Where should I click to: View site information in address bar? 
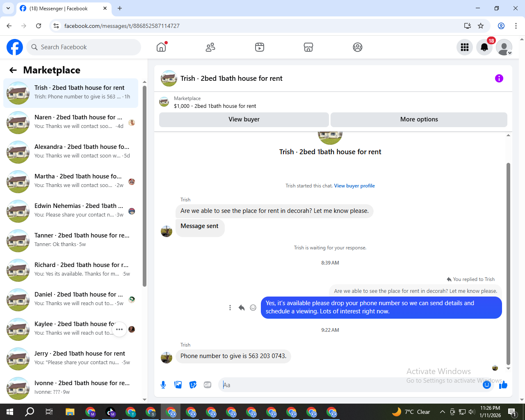pos(56,26)
